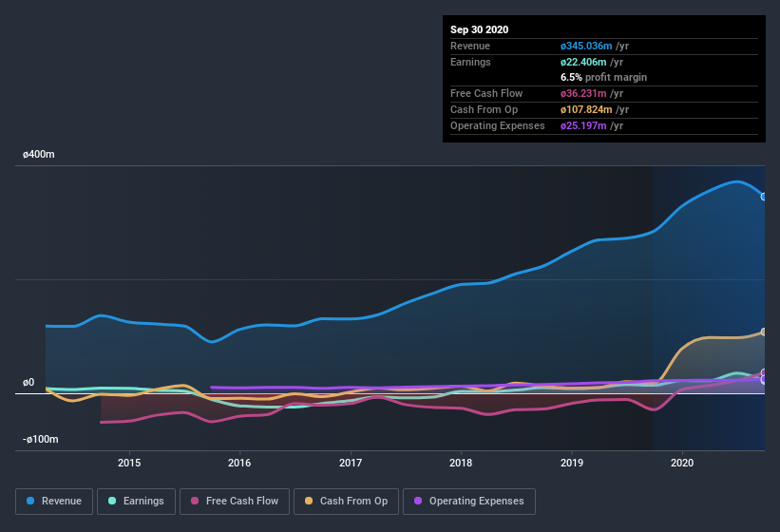Toggle the Revenue legend button
This screenshot has width=780, height=532.
tap(54, 502)
